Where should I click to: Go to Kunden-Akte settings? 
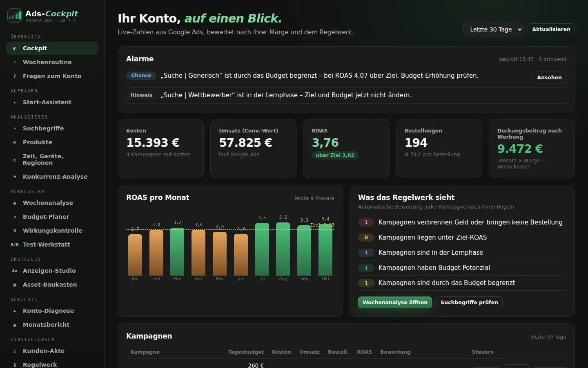pyautogui.click(x=52, y=351)
